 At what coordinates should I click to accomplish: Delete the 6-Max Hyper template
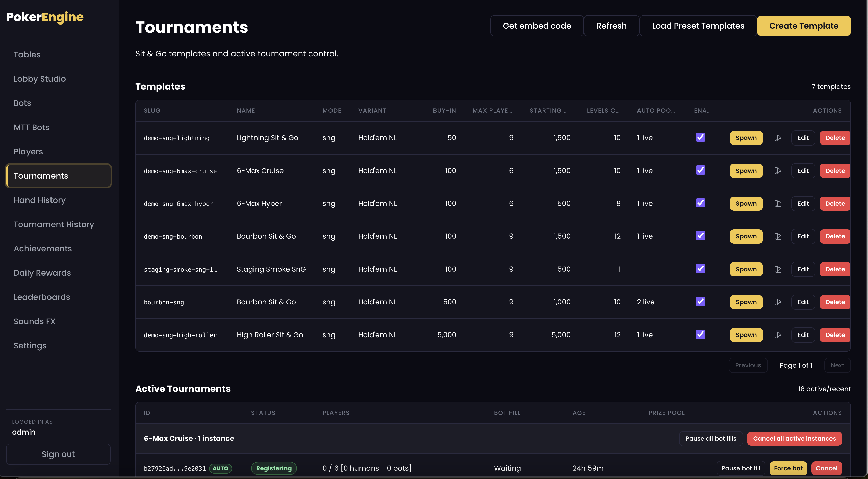(835, 204)
